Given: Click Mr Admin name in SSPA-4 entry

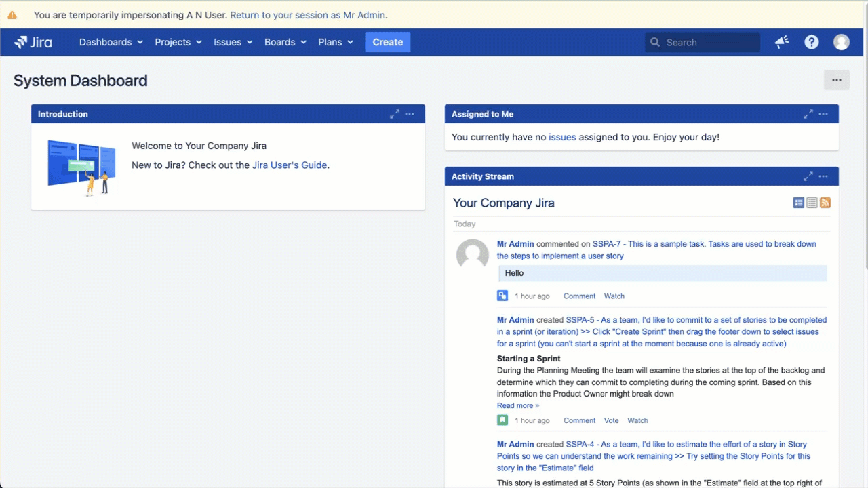Looking at the screenshot, I should pyautogui.click(x=515, y=445).
